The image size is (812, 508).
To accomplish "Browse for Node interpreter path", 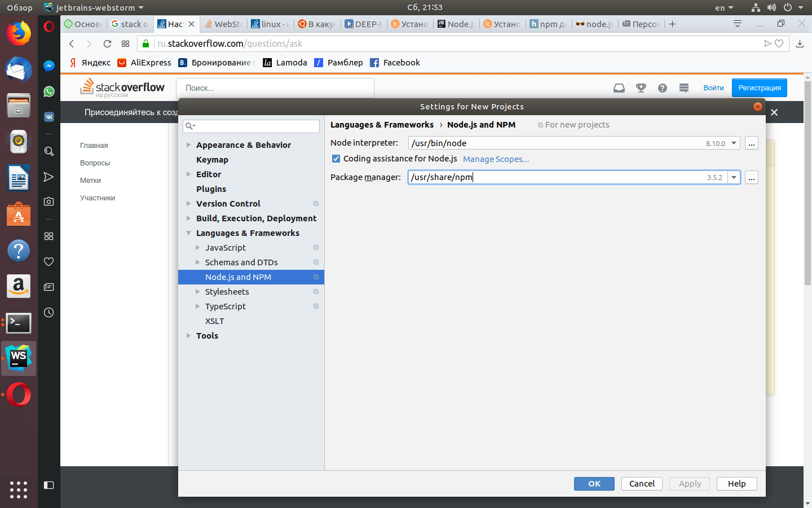I will [751, 143].
